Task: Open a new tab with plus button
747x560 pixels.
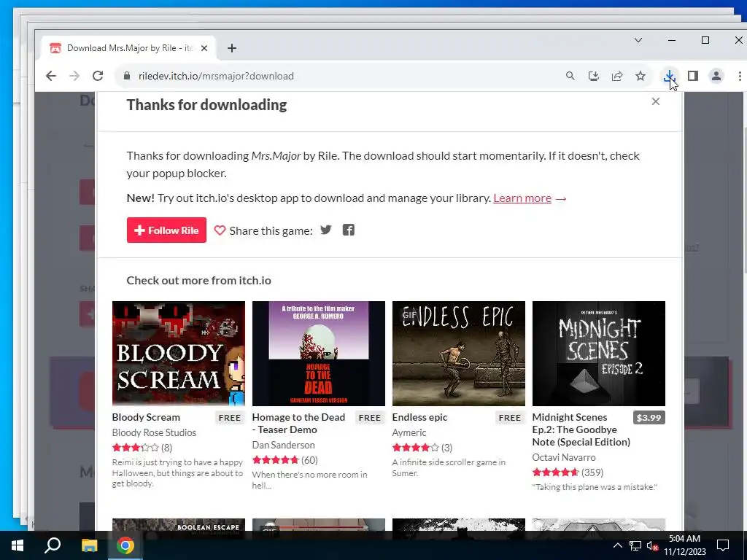Action: click(231, 48)
